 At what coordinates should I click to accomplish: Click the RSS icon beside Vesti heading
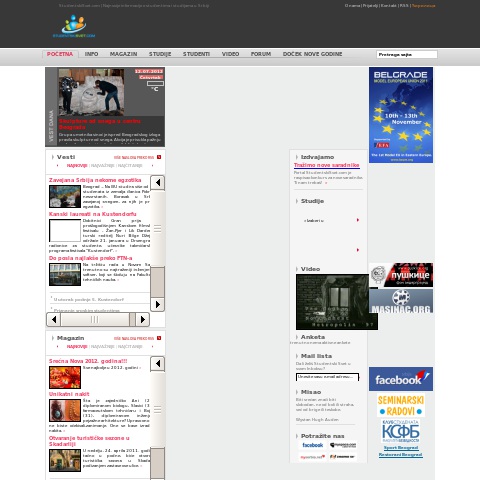tap(159, 157)
